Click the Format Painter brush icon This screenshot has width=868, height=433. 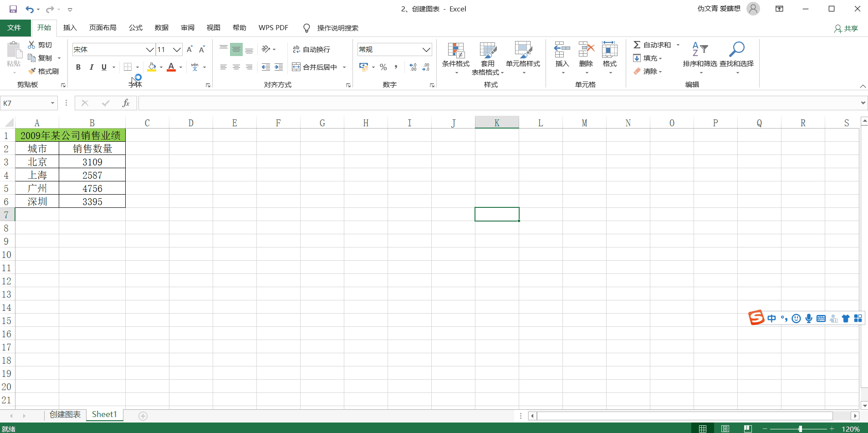[32, 71]
